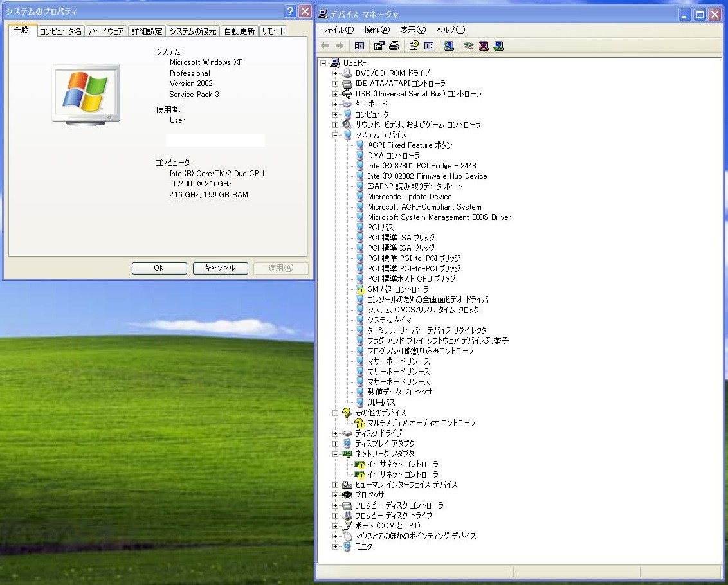The image size is (728, 585).
Task: Click the IDE ATA/ATAPI コントローラ icon
Action: click(x=347, y=84)
